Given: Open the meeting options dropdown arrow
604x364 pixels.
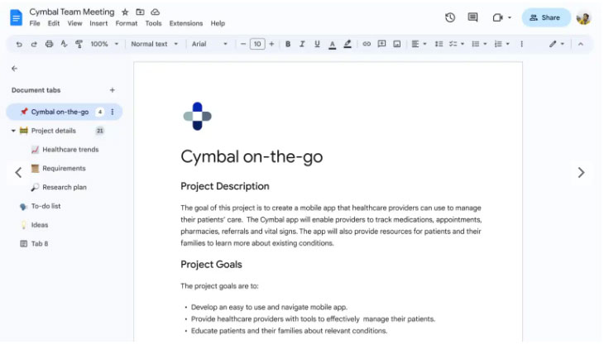Looking at the screenshot, I should coord(510,17).
